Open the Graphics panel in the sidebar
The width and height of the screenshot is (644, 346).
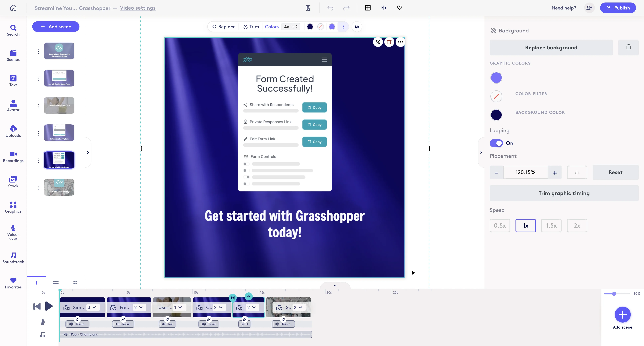[x=13, y=207]
